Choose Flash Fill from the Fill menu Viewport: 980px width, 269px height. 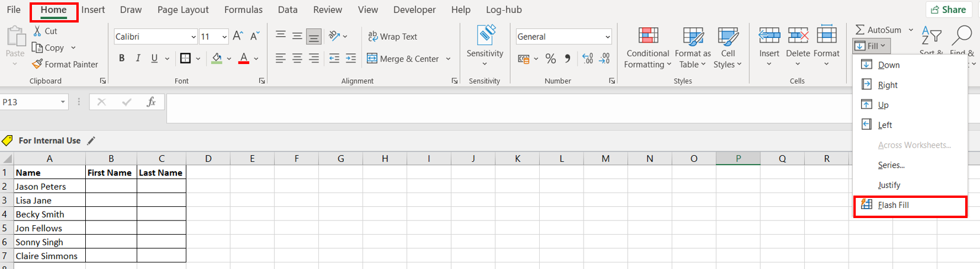tap(910, 205)
